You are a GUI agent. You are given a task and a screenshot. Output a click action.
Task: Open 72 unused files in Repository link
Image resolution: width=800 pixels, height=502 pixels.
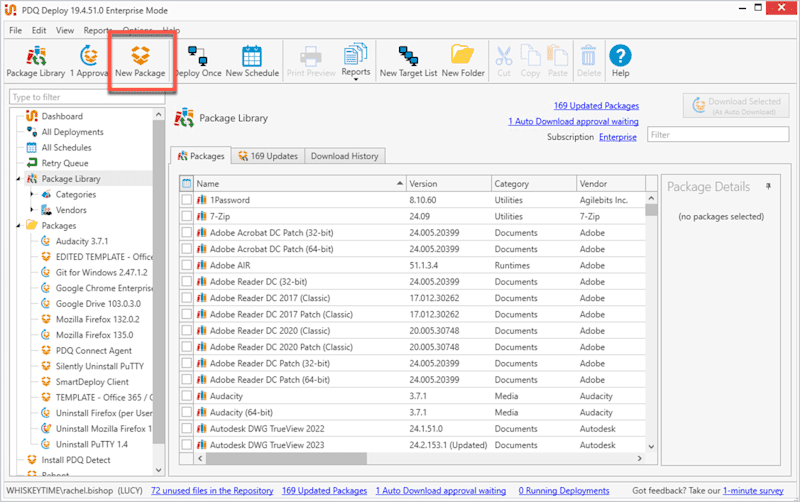coord(212,491)
